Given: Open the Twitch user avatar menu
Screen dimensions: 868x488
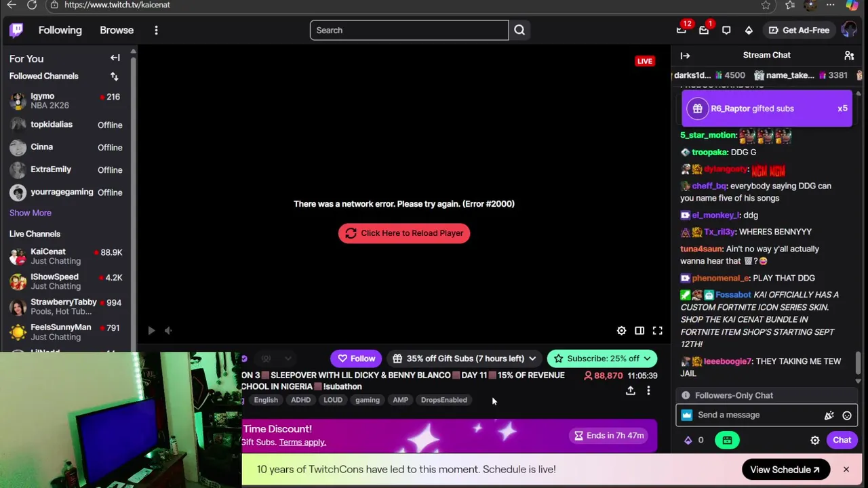Looking at the screenshot, I should tap(848, 30).
